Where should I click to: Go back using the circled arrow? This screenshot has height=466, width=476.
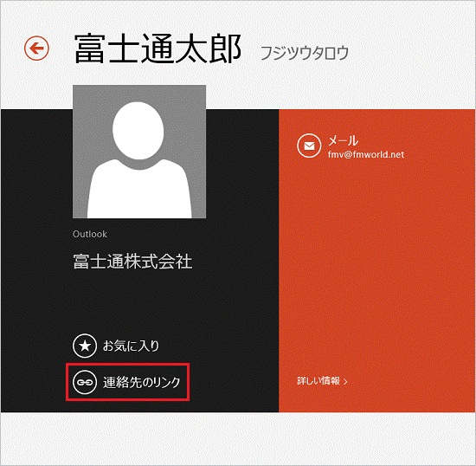pos(36,49)
